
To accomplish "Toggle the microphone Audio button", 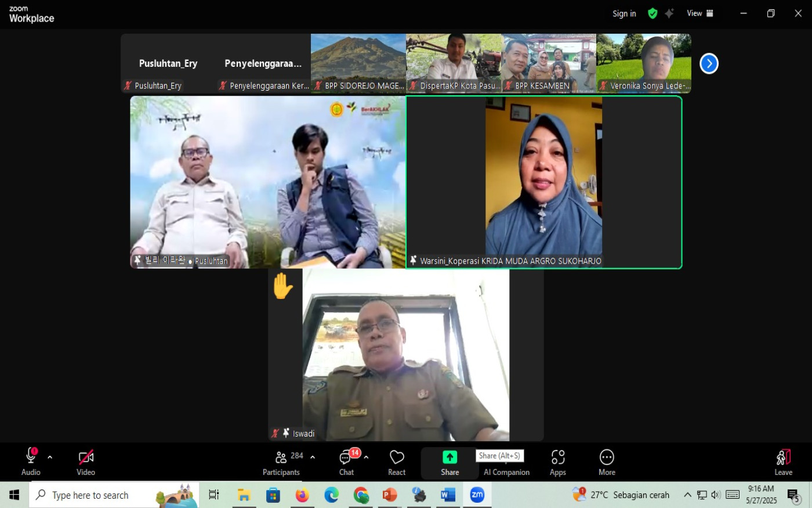I will (x=31, y=463).
